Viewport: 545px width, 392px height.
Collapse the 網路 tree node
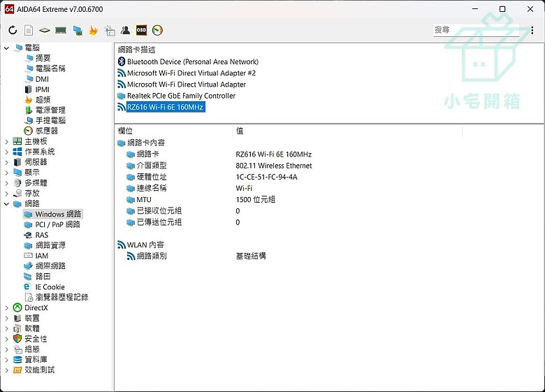6,204
